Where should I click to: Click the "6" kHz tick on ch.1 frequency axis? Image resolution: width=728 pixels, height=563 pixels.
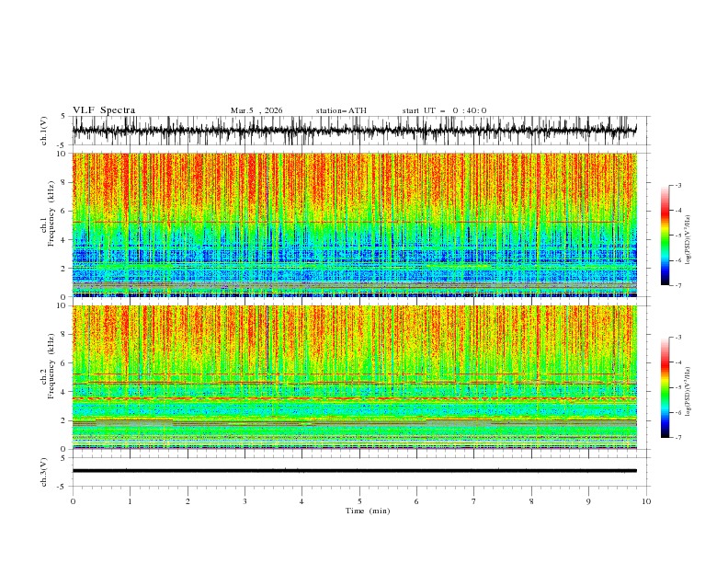(x=63, y=211)
